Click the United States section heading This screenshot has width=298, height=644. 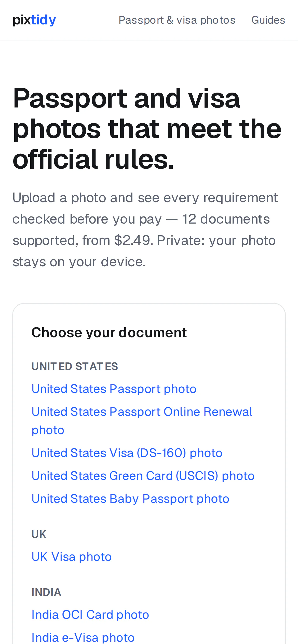75,367
